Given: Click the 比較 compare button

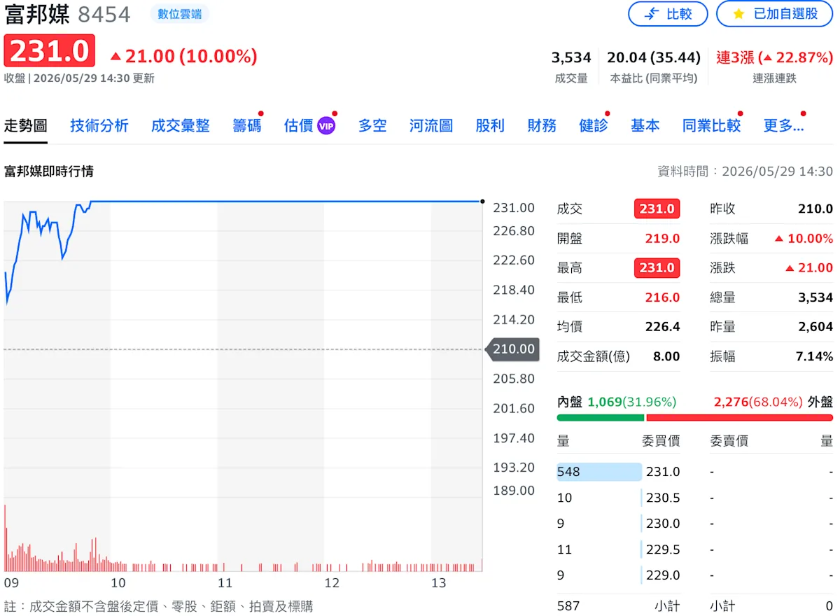Looking at the screenshot, I should click(x=668, y=14).
